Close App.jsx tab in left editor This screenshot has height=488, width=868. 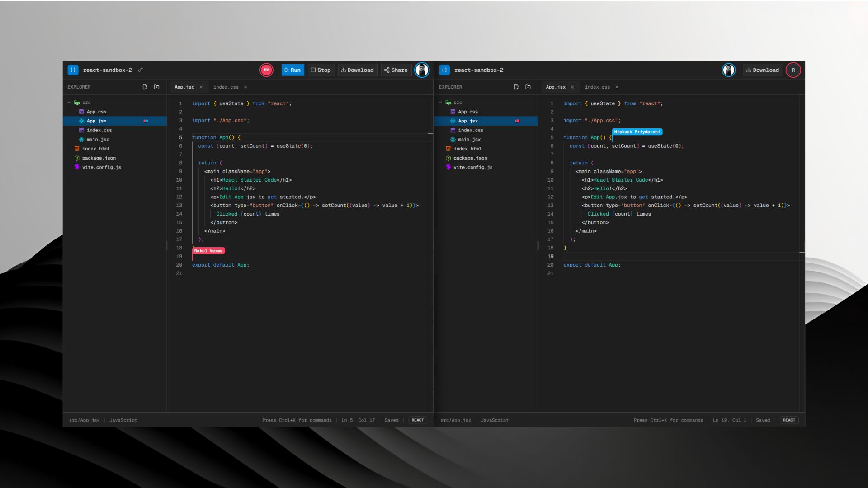click(201, 87)
